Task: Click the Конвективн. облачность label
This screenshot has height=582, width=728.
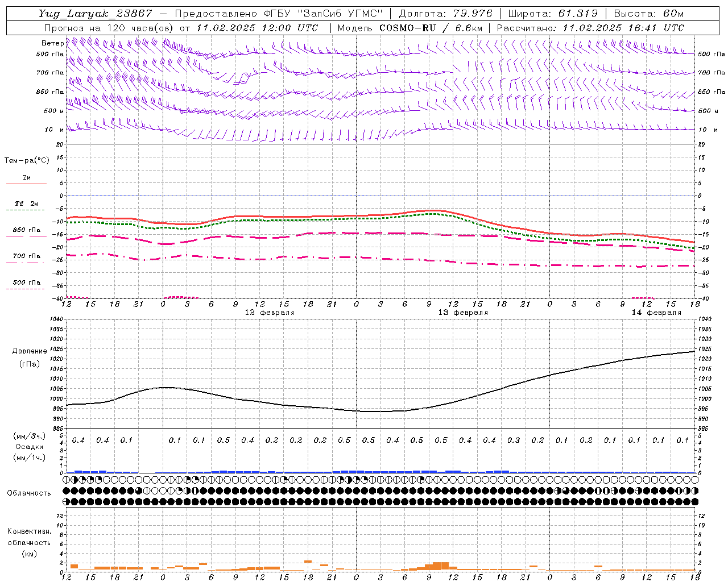Action: [x=29, y=537]
